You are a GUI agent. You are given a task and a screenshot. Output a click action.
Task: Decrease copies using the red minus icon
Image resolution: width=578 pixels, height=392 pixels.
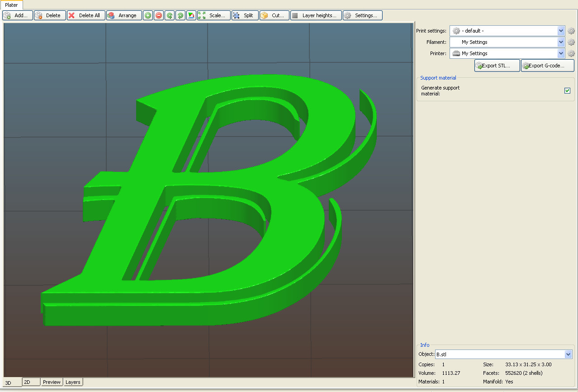(x=158, y=15)
